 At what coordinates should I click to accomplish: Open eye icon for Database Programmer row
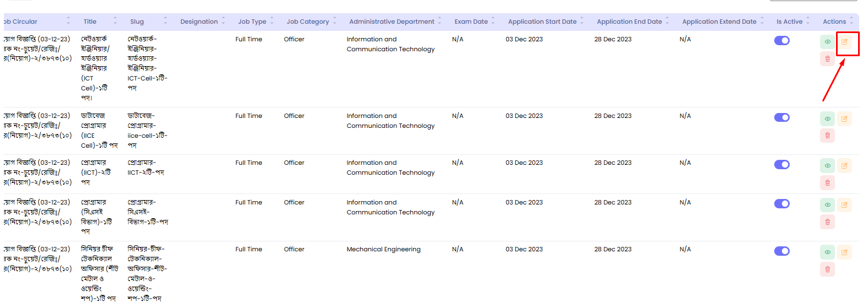click(827, 119)
